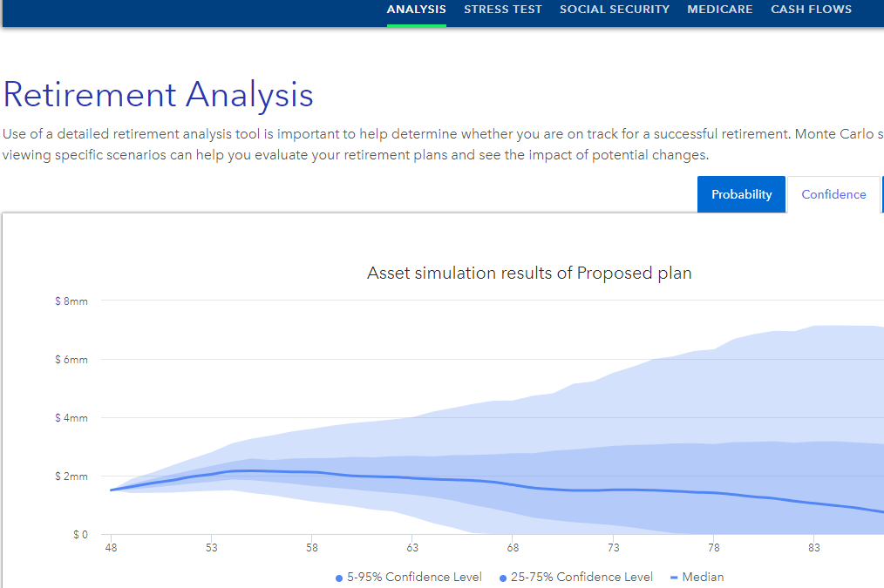Click the 25-75% Confidence Level legend label
884x588 pixels.
point(581,577)
